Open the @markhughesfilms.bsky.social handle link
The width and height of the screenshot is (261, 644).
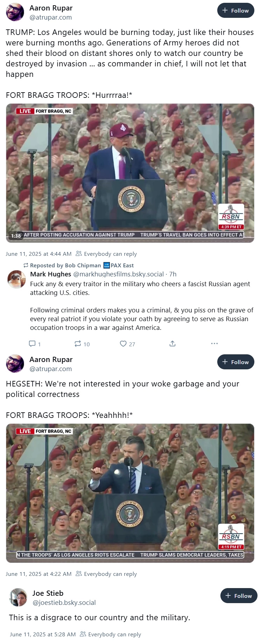(x=119, y=274)
